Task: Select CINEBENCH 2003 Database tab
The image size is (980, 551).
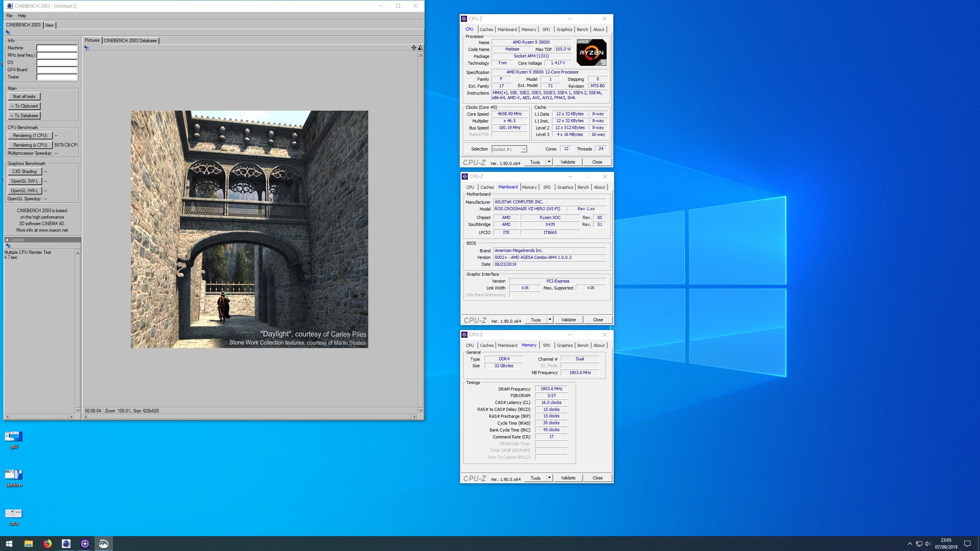Action: tap(130, 41)
